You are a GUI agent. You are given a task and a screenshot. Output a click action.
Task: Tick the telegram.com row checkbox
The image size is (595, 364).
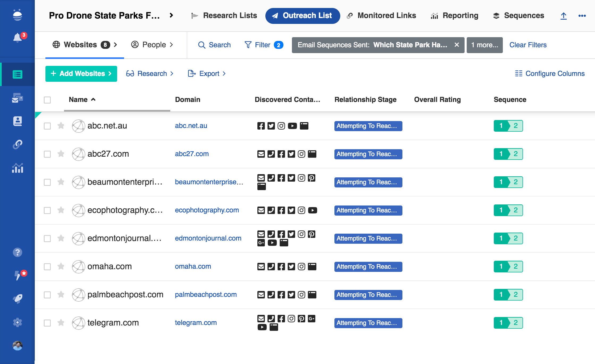click(47, 323)
